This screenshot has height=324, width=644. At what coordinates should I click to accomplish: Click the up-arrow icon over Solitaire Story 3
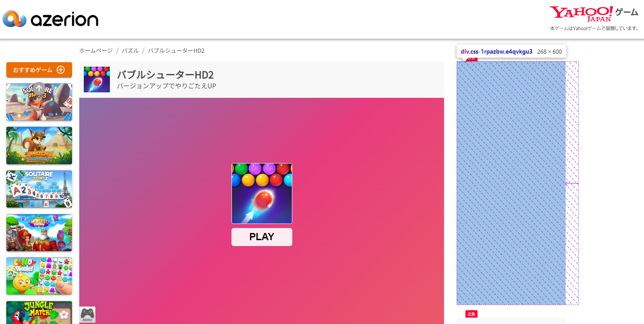tap(39, 89)
